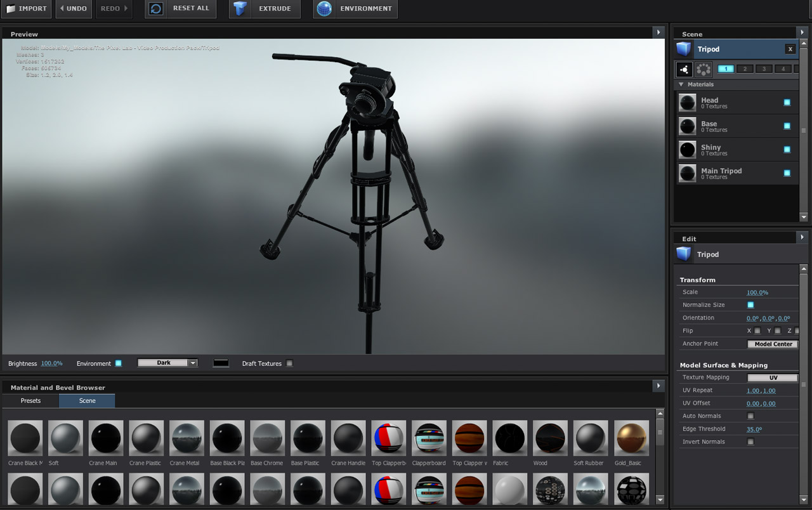Viewport: 812px width, 510px height.
Task: Open the Material and Bevel Browser arrow menu
Action: pyautogui.click(x=658, y=385)
